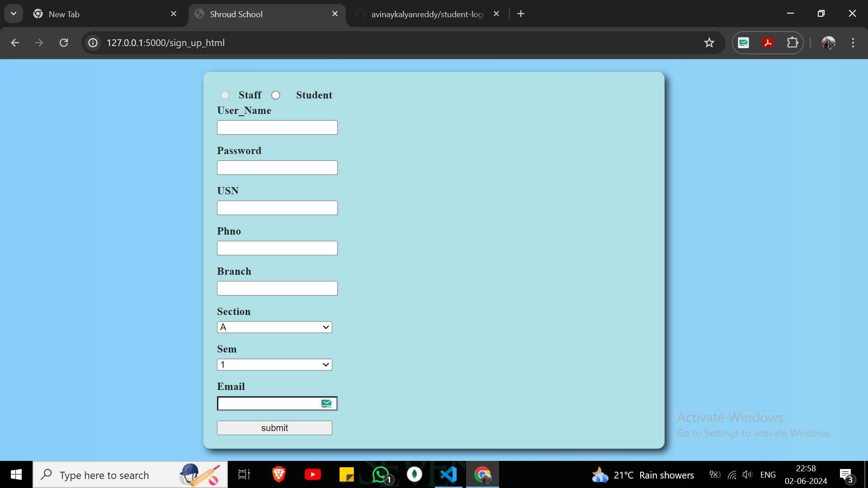Open the Section dropdown
Image resolution: width=868 pixels, height=488 pixels.
tap(274, 327)
